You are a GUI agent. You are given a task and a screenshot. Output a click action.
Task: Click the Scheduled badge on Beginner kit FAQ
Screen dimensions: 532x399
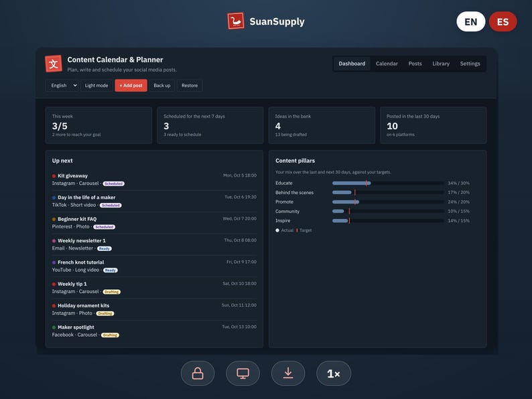(104, 227)
